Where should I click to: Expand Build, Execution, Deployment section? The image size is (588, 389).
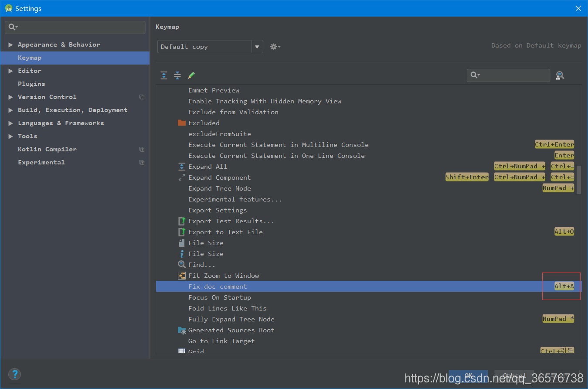coord(10,110)
